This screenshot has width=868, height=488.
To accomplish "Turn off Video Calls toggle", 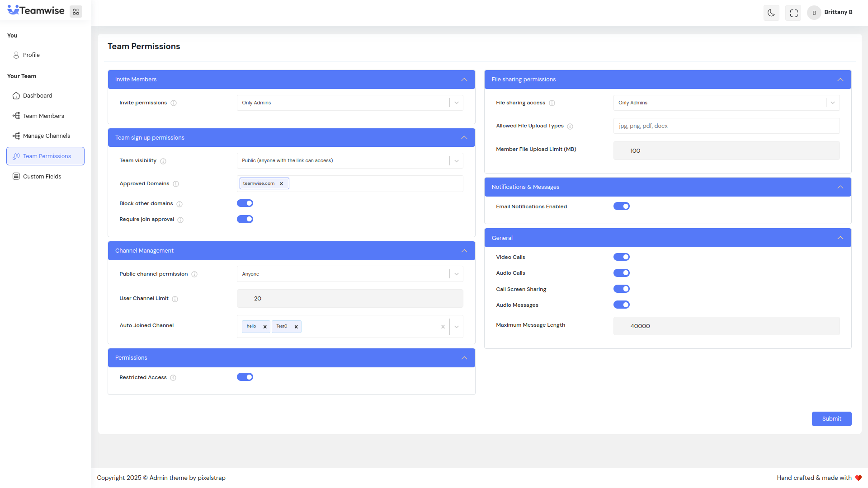I will coord(622,257).
